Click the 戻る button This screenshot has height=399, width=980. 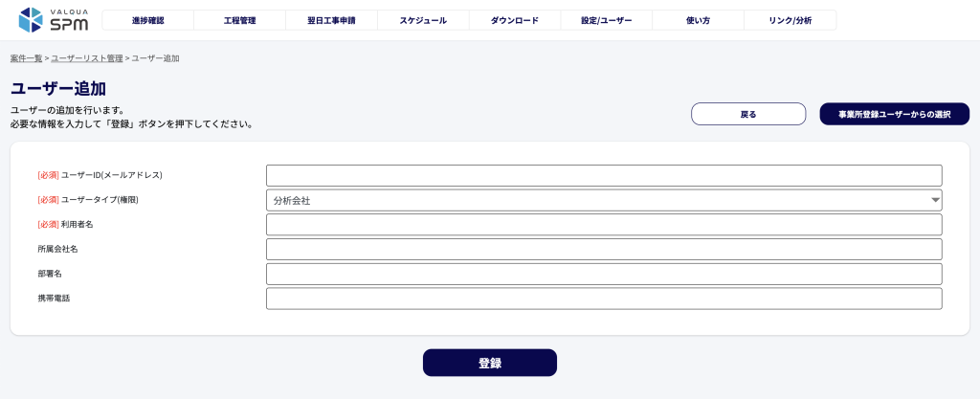tap(748, 114)
